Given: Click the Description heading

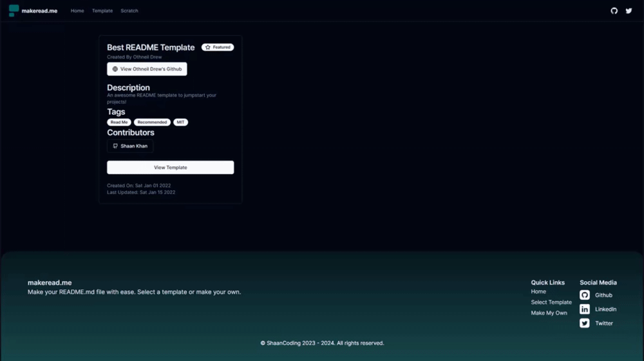Looking at the screenshot, I should (128, 88).
